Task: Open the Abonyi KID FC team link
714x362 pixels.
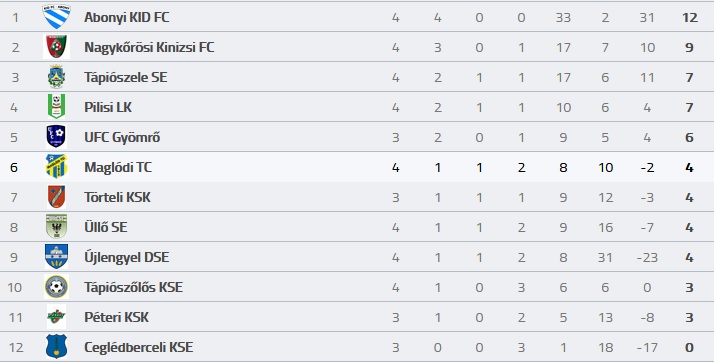Action: tap(127, 17)
